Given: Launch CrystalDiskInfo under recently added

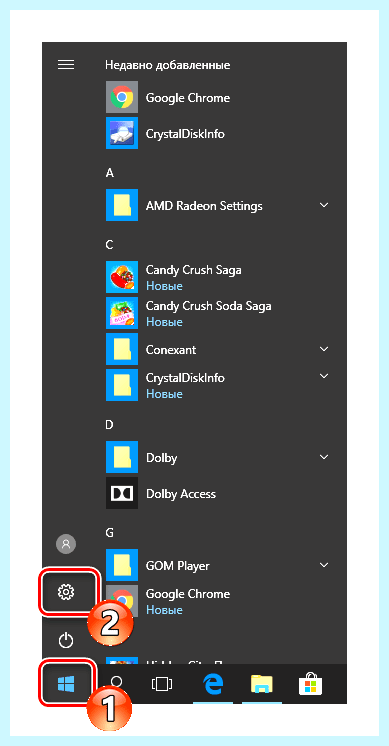Looking at the screenshot, I should [122, 134].
